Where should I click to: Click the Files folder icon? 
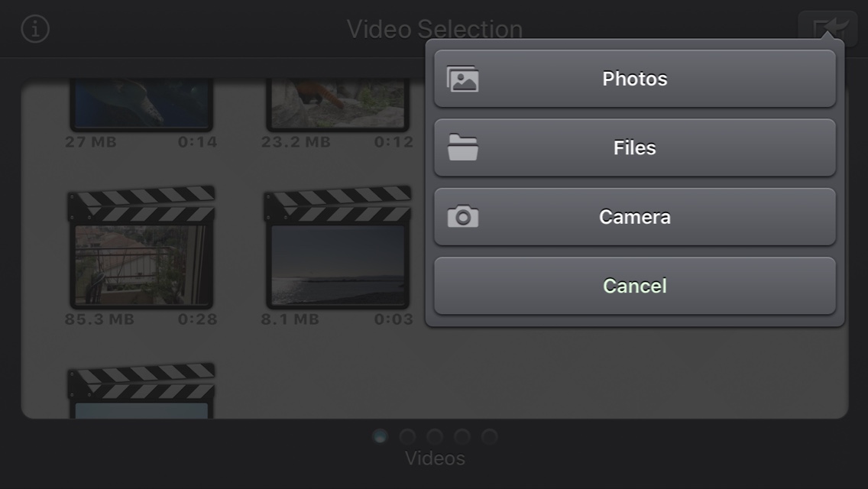(x=463, y=147)
